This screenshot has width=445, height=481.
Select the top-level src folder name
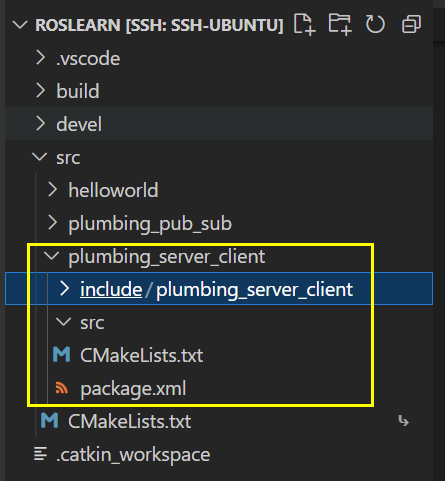(x=68, y=158)
